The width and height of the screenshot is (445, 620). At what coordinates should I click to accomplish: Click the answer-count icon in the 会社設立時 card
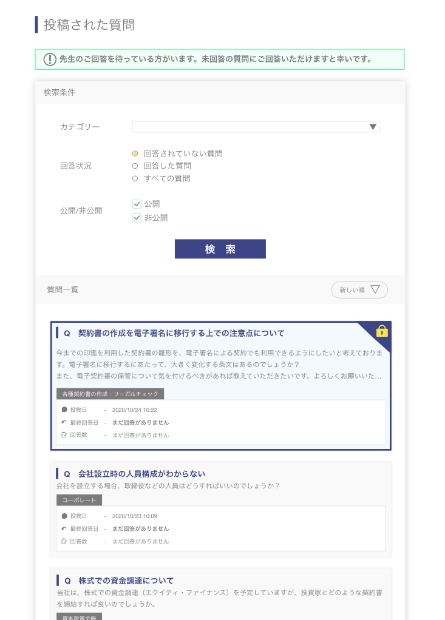click(x=64, y=541)
